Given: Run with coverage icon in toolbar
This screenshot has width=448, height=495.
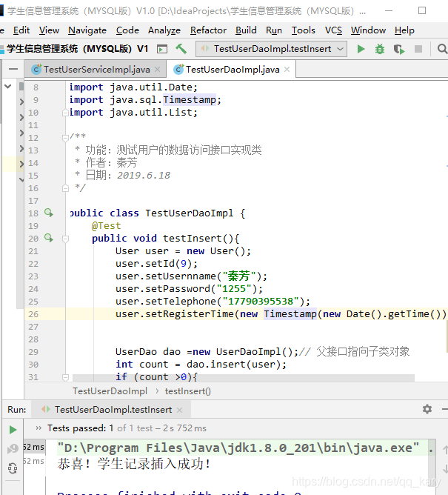Looking at the screenshot, I should pyautogui.click(x=399, y=49).
